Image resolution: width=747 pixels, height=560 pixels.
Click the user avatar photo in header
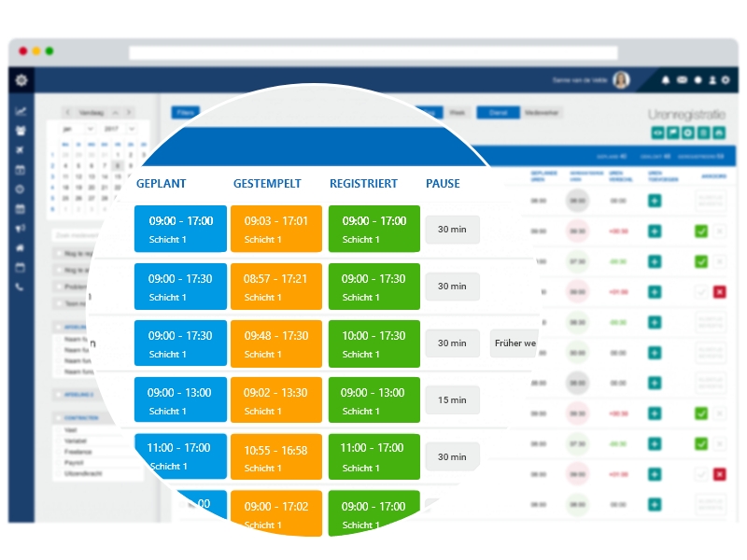621,80
